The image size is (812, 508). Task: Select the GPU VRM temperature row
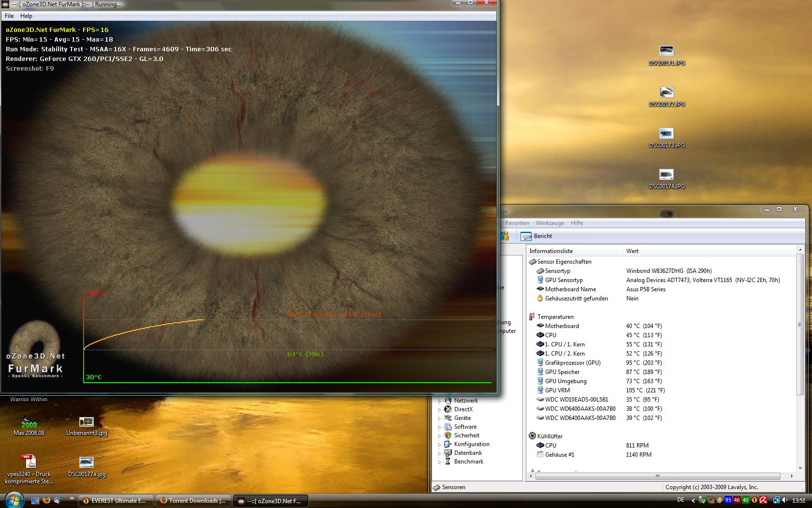661,390
